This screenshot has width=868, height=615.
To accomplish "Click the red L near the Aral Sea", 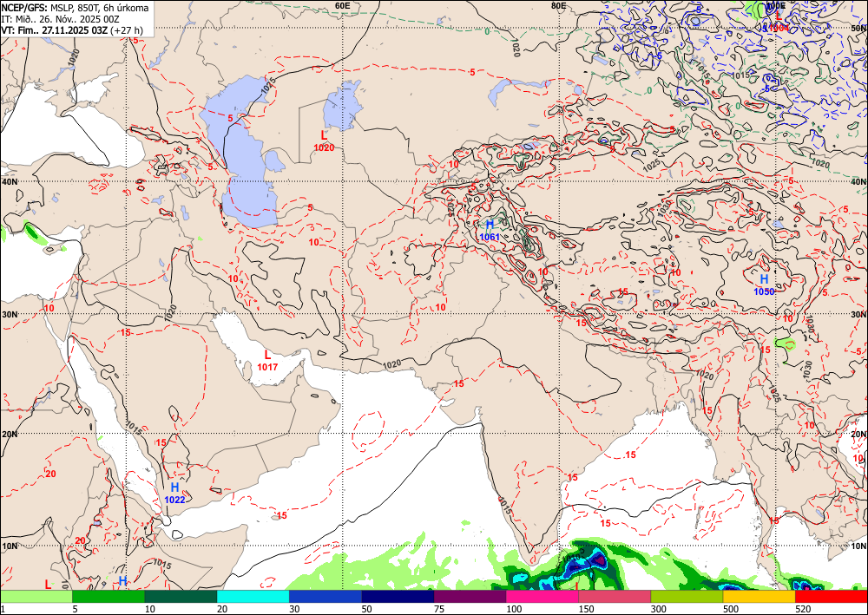I will [x=324, y=135].
